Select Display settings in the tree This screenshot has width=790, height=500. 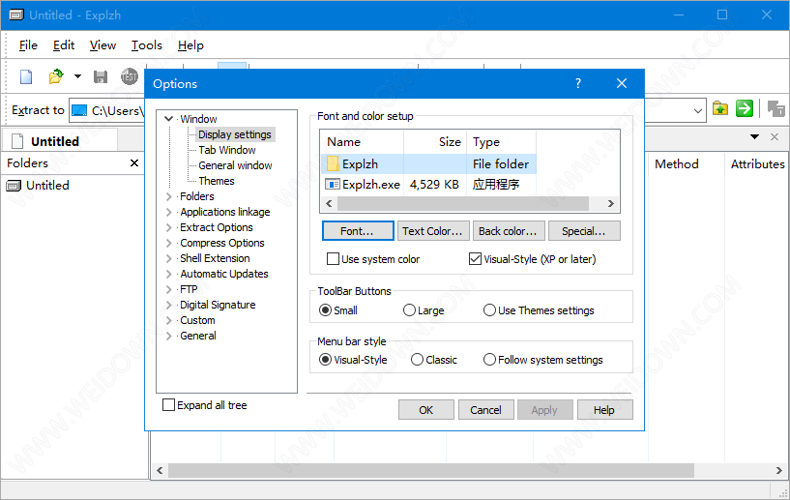(235, 135)
